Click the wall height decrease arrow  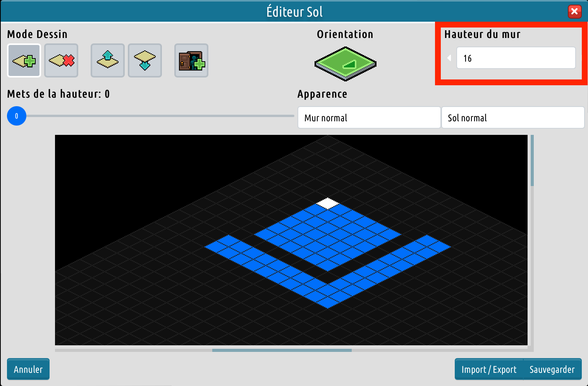coord(449,58)
